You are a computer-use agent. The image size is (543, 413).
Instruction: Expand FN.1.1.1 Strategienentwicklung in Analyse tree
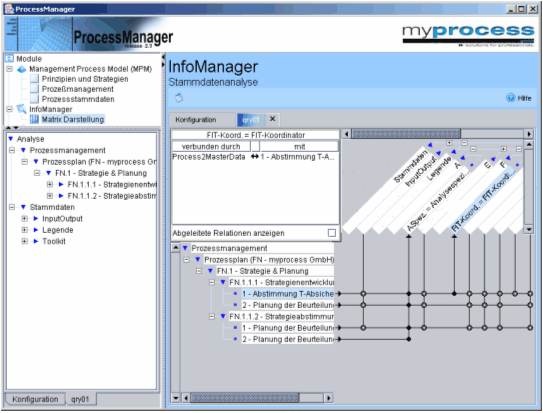50,185
